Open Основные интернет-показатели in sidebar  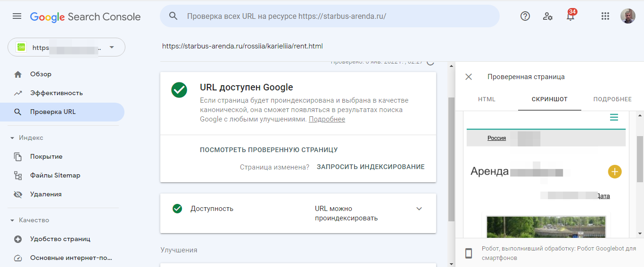click(62, 258)
